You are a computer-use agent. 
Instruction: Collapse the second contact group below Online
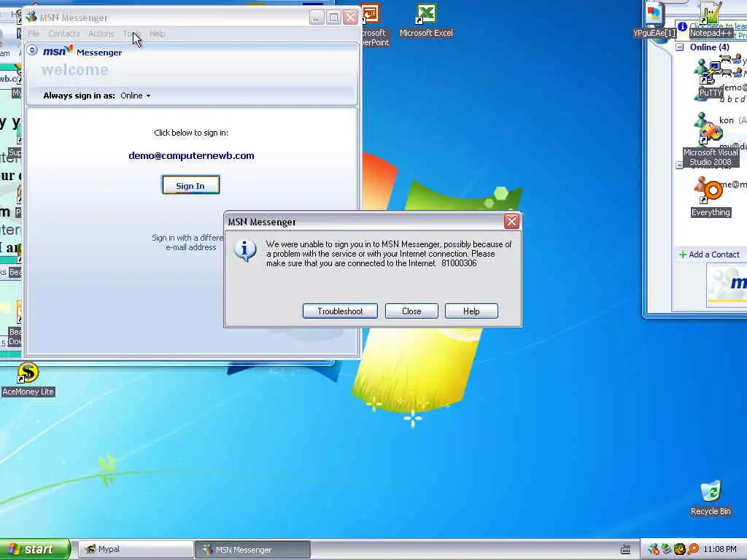pyautogui.click(x=679, y=166)
